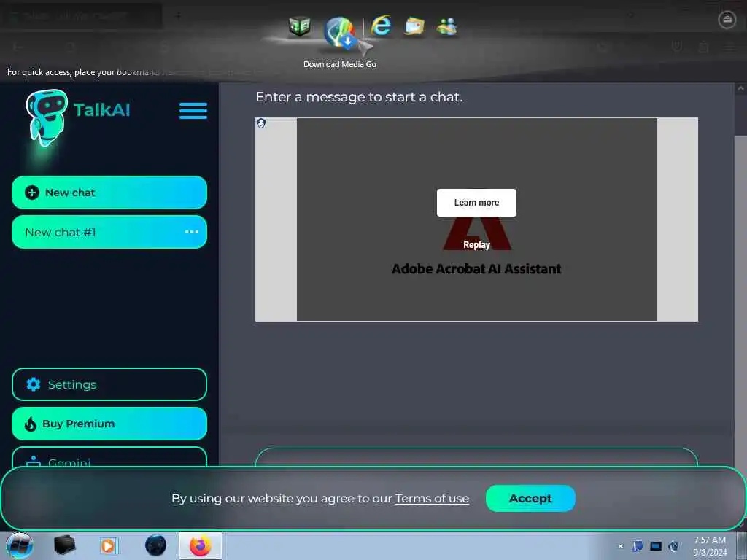Start a New chat
Screen dimensions: 747x560
tap(109, 192)
